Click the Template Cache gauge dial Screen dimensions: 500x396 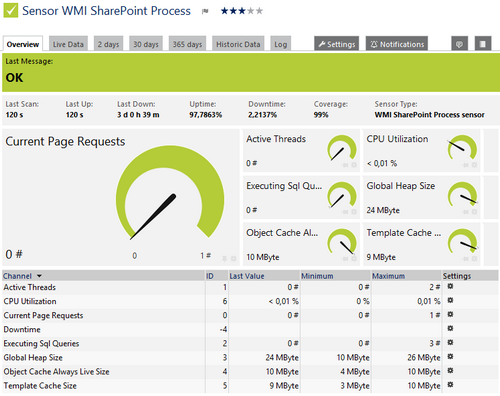point(462,241)
